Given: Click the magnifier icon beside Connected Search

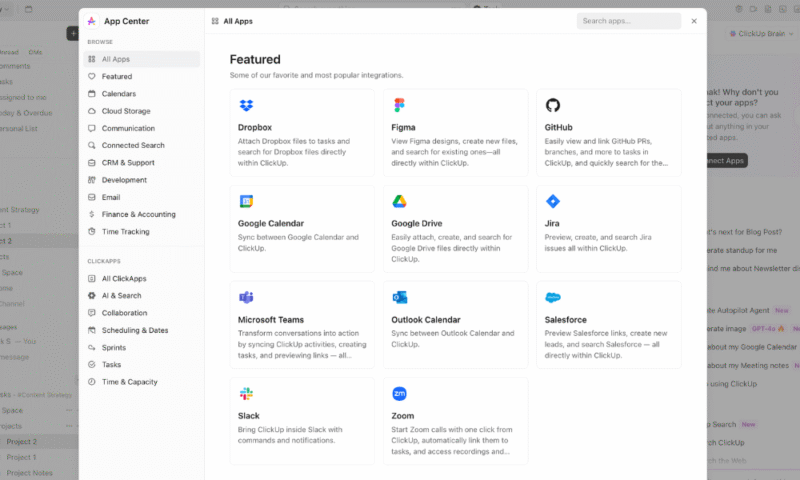Looking at the screenshot, I should click(x=92, y=145).
